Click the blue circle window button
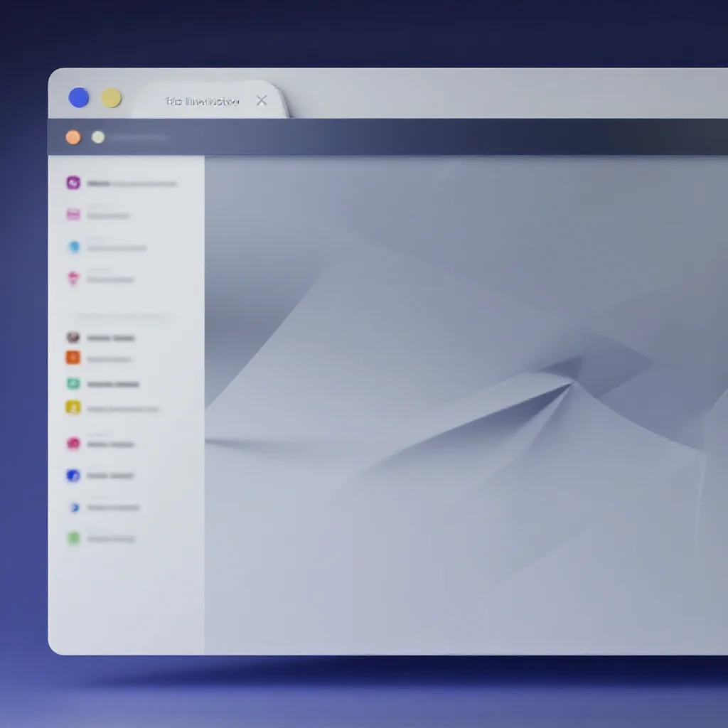This screenshot has width=728, height=728. (x=78, y=97)
